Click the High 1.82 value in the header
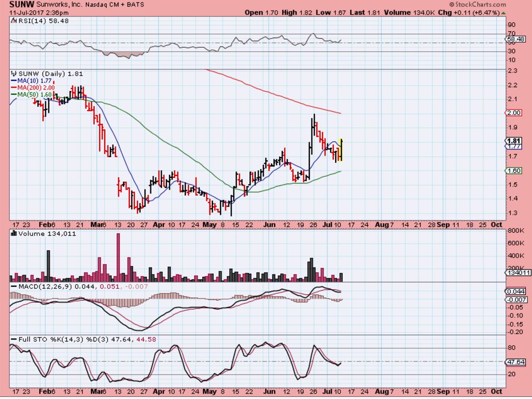Screen dimensions: 532x399 click(x=297, y=13)
